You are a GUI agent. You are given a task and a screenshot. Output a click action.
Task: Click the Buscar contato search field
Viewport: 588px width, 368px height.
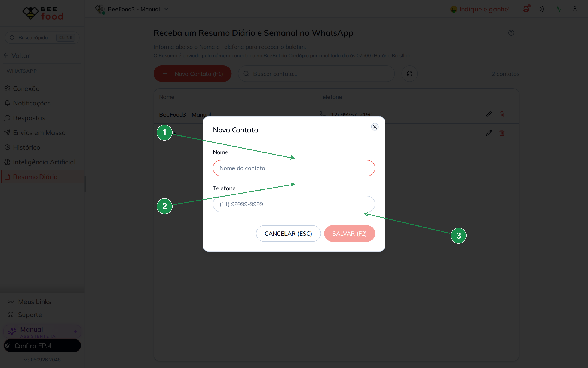[316, 74]
